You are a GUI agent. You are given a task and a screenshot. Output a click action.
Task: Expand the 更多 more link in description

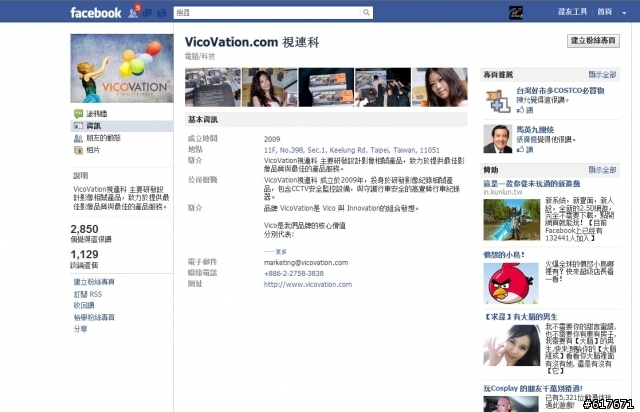pos(281,252)
